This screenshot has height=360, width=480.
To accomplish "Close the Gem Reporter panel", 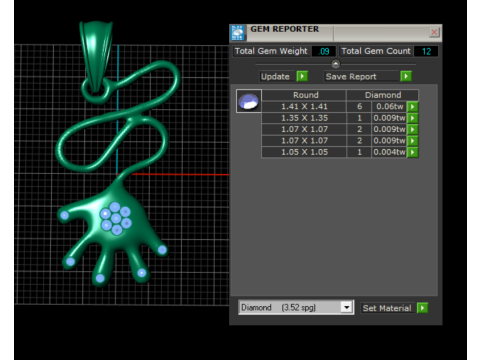I will coord(434,32).
